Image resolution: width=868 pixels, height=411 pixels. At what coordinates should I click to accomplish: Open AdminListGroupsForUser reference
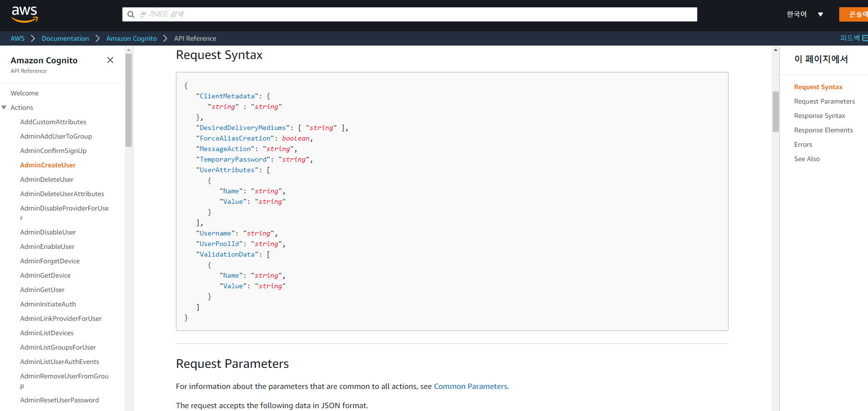(x=58, y=347)
